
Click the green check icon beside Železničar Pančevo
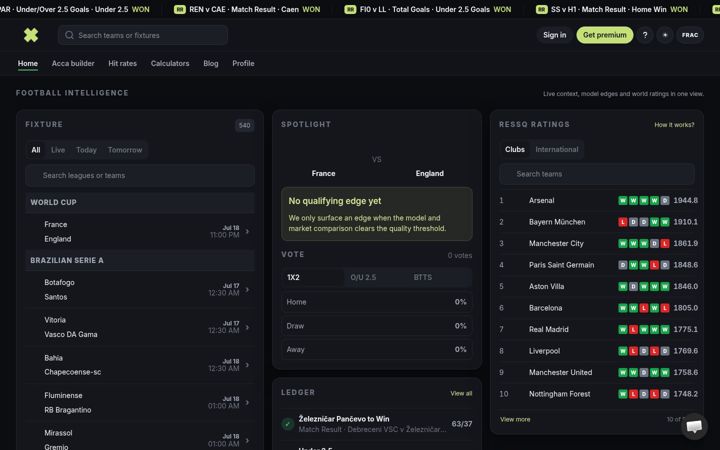[x=287, y=424]
